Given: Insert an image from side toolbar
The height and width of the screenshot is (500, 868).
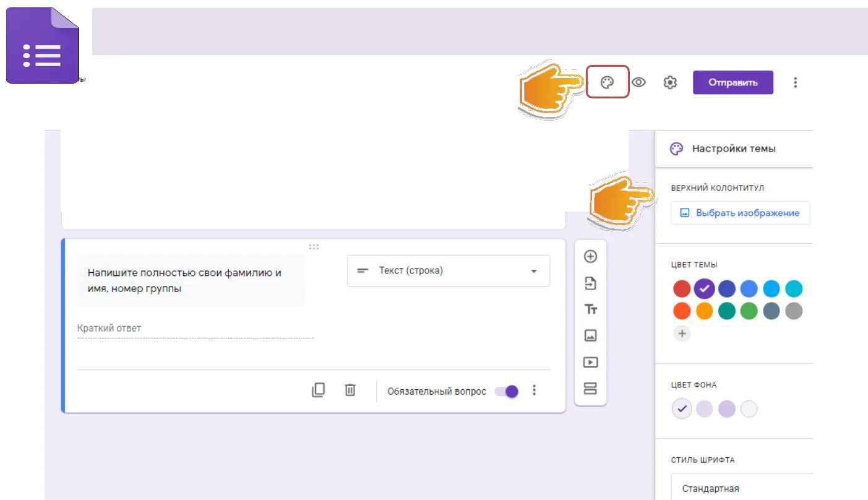Looking at the screenshot, I should [591, 335].
